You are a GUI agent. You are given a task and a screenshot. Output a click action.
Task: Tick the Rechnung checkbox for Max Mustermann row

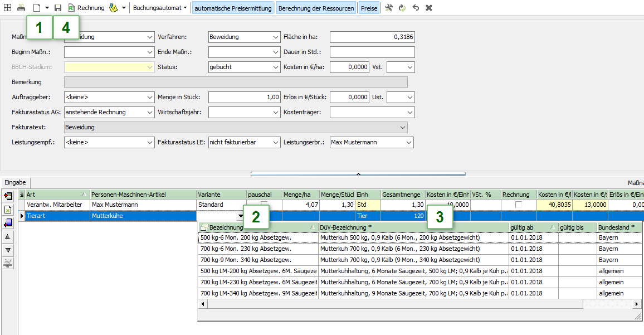(x=519, y=205)
